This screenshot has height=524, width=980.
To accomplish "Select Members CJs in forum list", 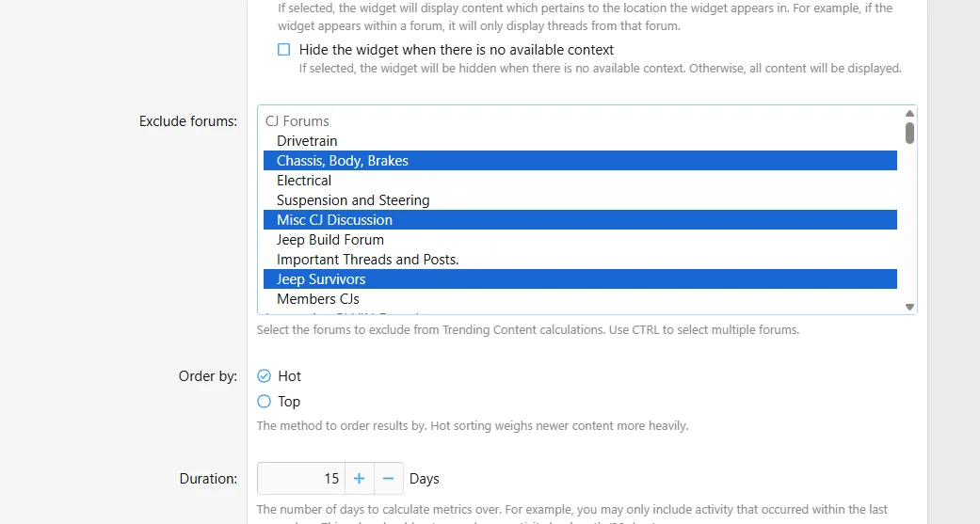I will (x=580, y=299).
